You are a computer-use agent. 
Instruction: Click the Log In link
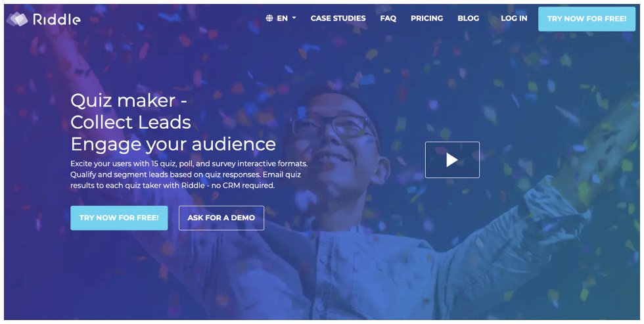[x=514, y=18]
